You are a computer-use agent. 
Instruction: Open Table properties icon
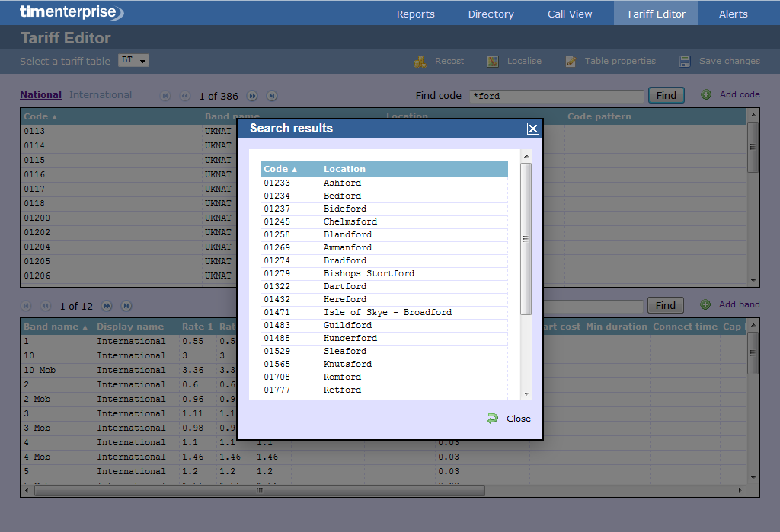tap(571, 62)
